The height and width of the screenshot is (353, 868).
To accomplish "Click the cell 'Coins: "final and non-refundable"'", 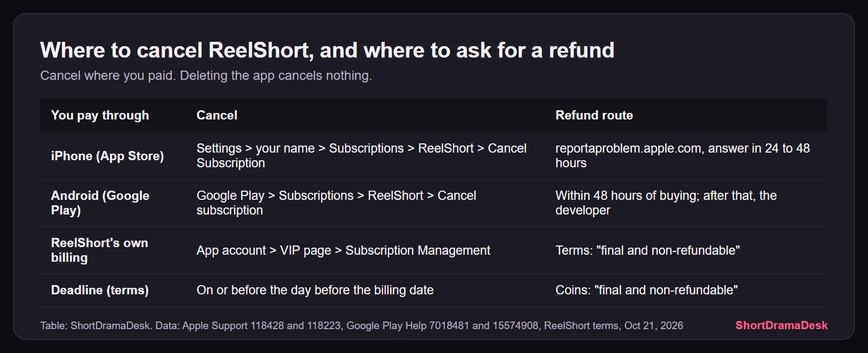I will click(647, 290).
